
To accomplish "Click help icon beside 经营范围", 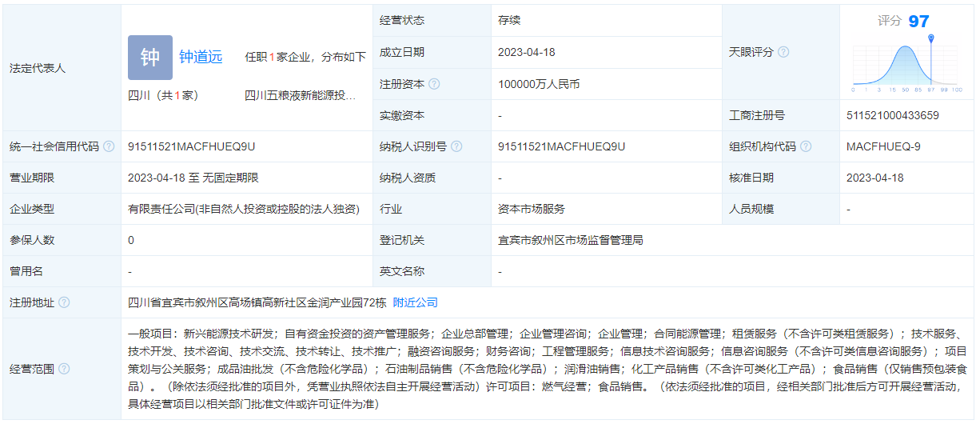I will click(64, 369).
